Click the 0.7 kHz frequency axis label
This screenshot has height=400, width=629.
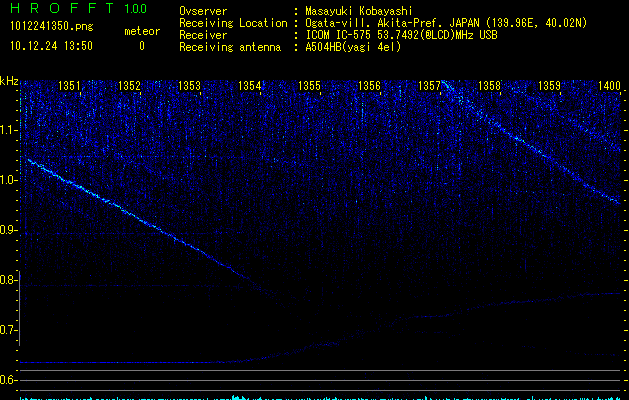(9, 330)
